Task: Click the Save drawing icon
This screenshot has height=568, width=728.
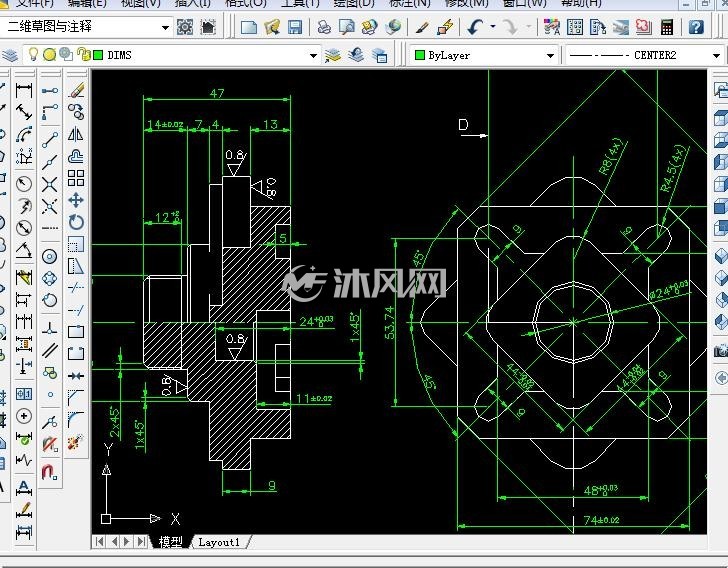Action: pyautogui.click(x=295, y=27)
